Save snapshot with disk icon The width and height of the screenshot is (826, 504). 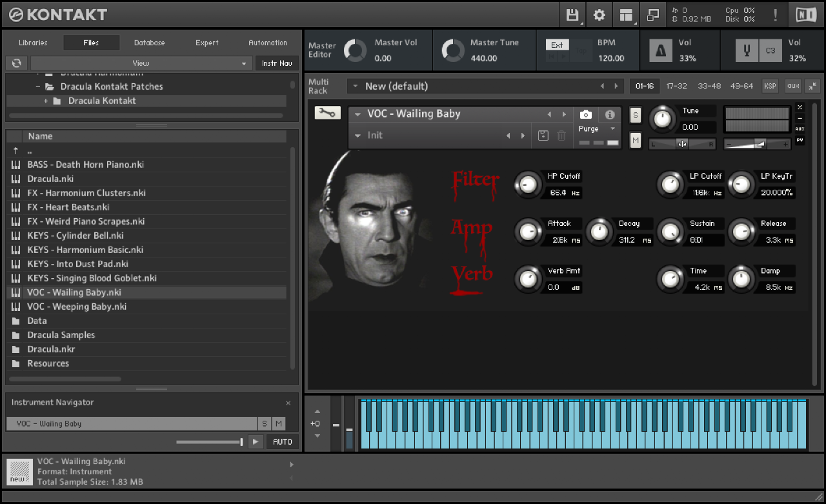(x=543, y=136)
